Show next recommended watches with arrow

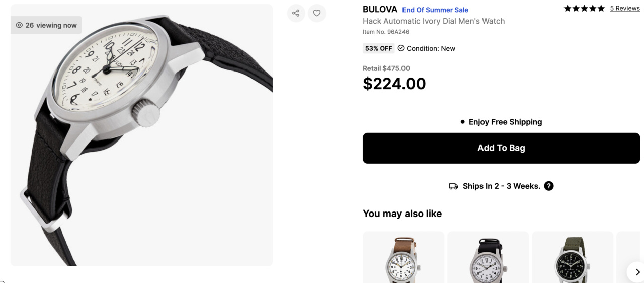637,272
